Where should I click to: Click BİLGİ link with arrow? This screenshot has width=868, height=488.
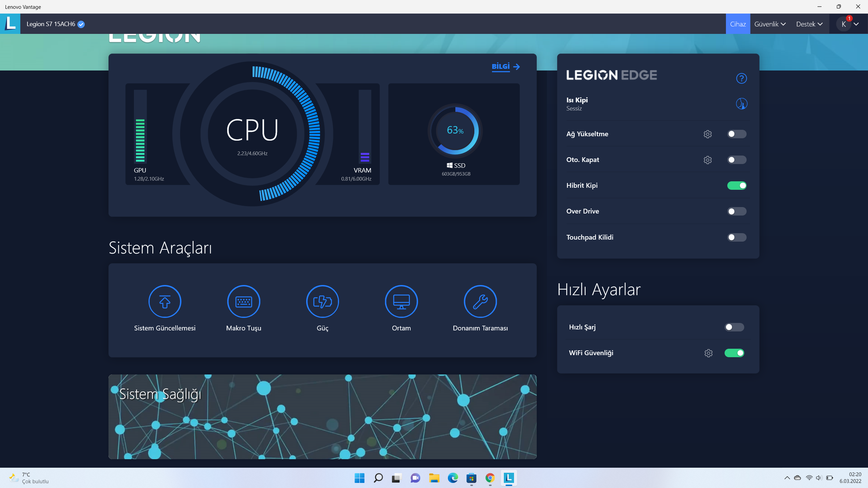point(506,66)
